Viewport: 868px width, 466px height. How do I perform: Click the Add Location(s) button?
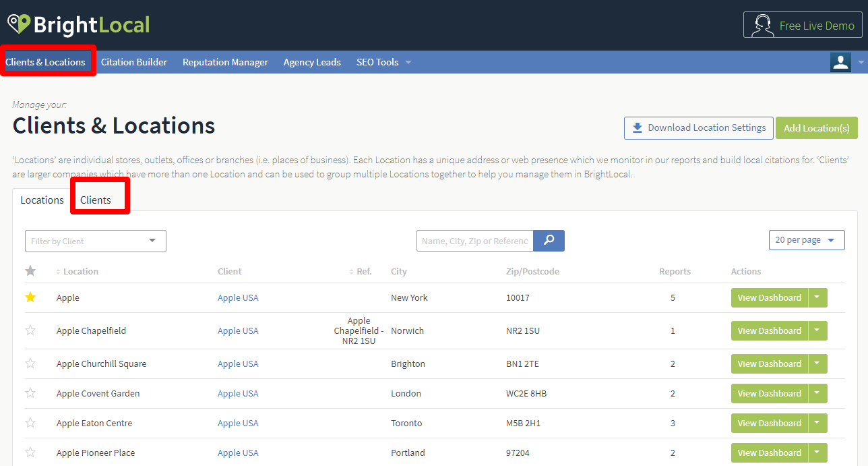pos(817,127)
